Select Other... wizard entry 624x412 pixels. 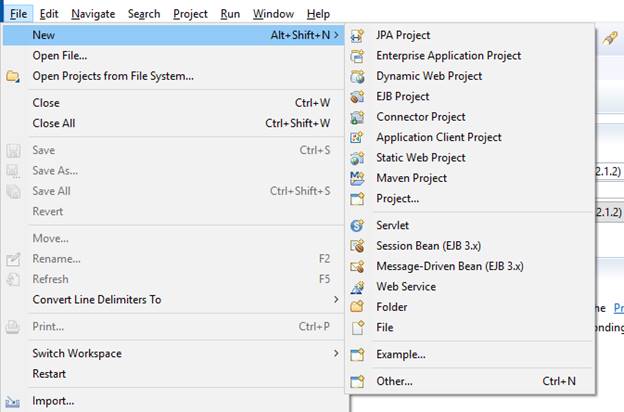point(394,381)
